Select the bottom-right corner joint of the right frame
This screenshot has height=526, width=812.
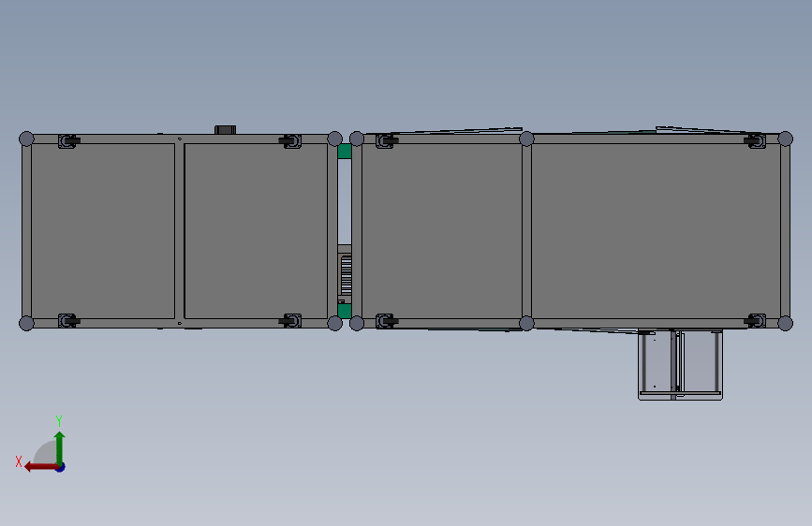tap(785, 323)
